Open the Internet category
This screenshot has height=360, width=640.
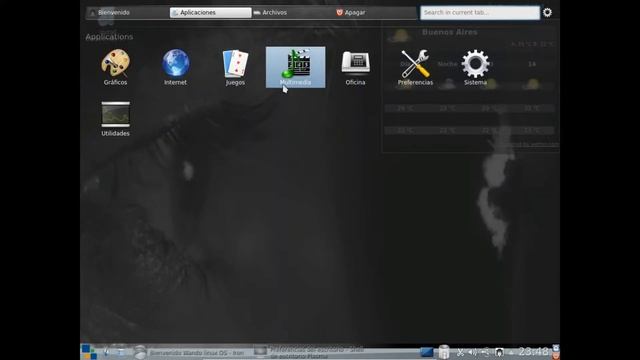(x=176, y=67)
